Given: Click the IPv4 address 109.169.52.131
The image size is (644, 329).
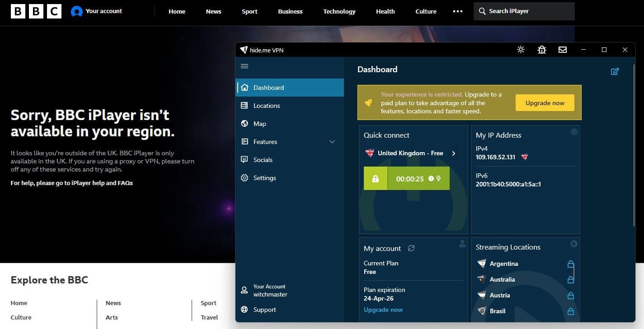Looking at the screenshot, I should [495, 157].
